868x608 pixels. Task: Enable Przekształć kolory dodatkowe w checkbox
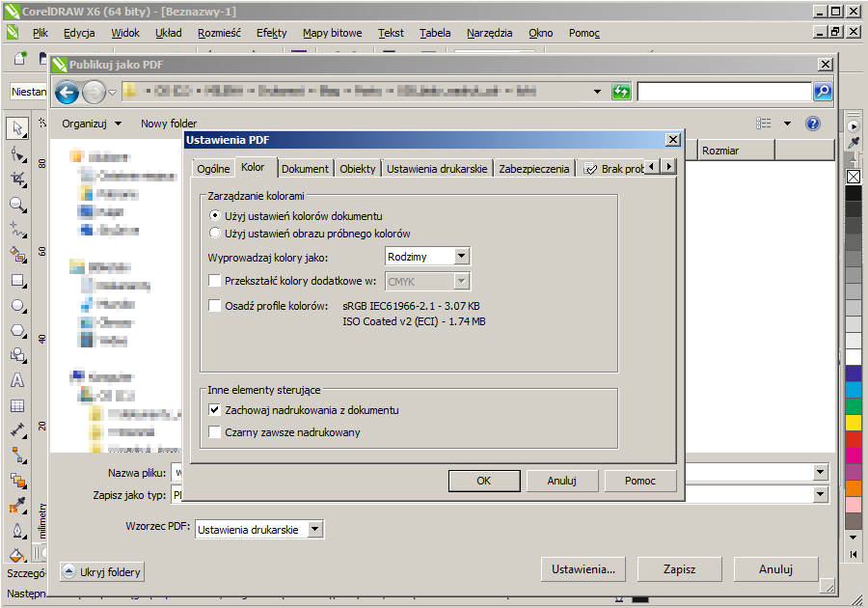coord(215,280)
